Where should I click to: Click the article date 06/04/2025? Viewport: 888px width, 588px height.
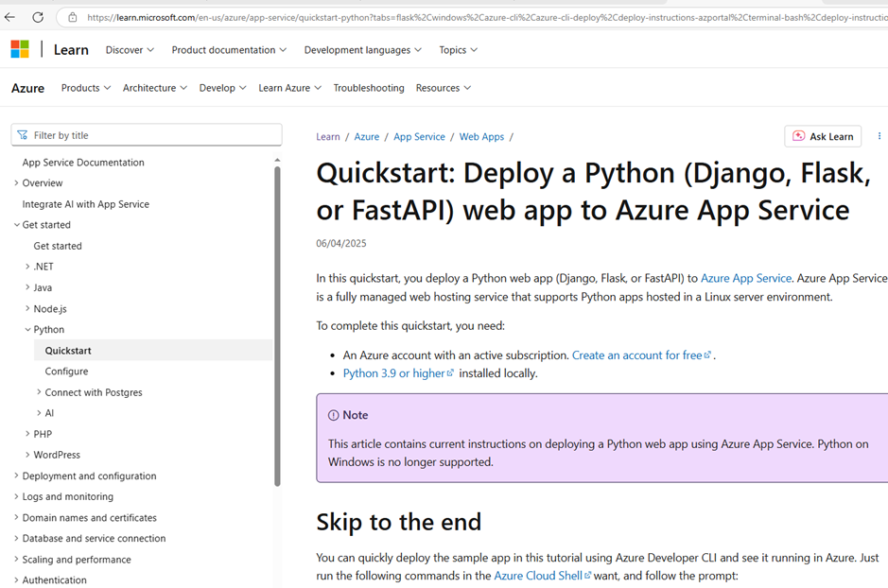341,243
